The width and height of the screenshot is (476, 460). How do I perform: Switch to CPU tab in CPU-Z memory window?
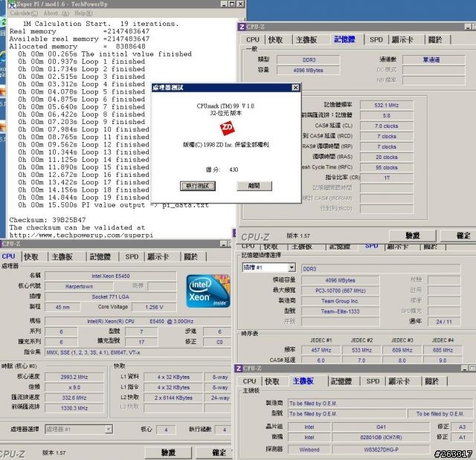(x=253, y=39)
